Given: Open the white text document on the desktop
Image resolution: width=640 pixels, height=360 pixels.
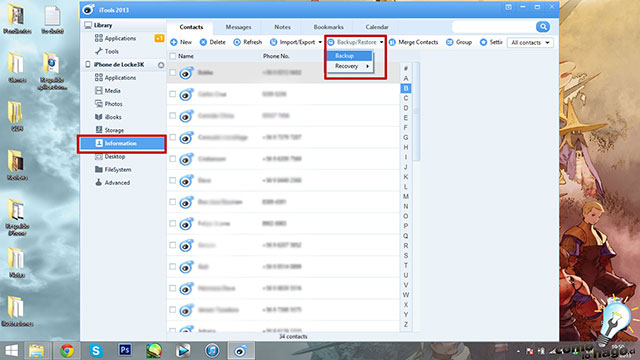Looking at the screenshot, I should click(52, 20).
